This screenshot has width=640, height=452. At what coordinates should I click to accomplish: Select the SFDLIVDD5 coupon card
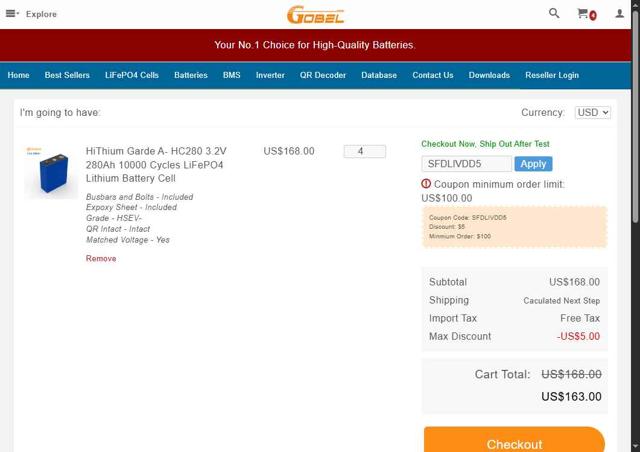coord(514,227)
